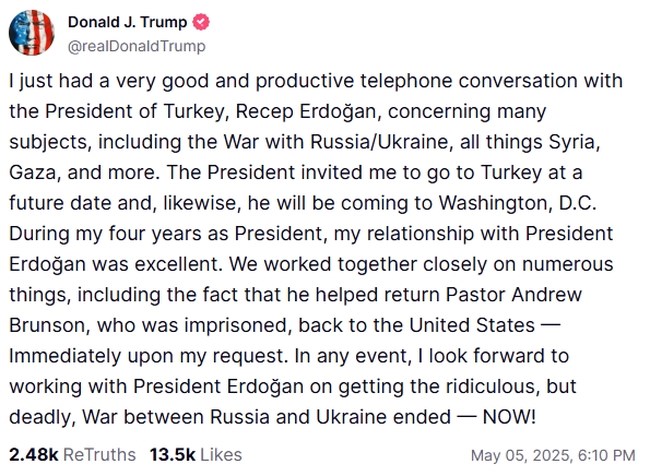Image resolution: width=650 pixels, height=476 pixels.
Task: Click the closing 'NOW!' text
Action: pyautogui.click(x=509, y=417)
